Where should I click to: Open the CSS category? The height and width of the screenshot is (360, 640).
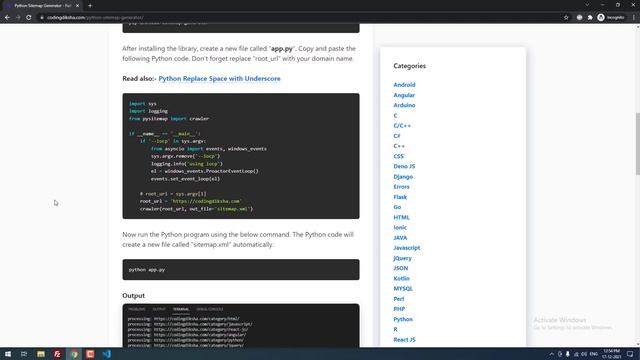(x=398, y=156)
